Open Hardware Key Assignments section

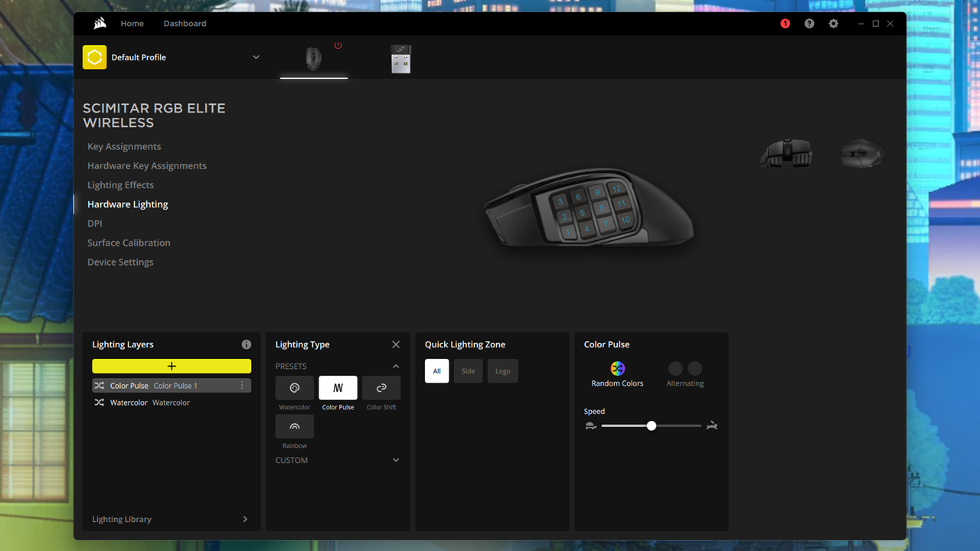tap(147, 165)
